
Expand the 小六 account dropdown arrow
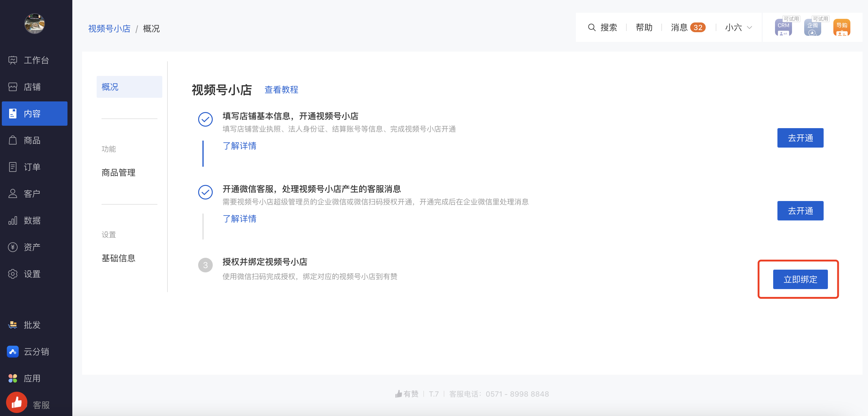click(749, 27)
